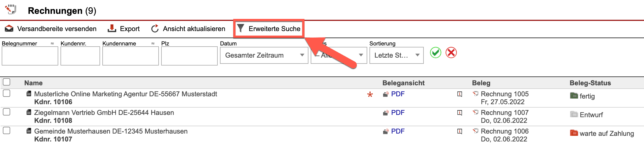Click the Export button
Image resolution: width=644 pixels, height=144 pixels.
(124, 29)
